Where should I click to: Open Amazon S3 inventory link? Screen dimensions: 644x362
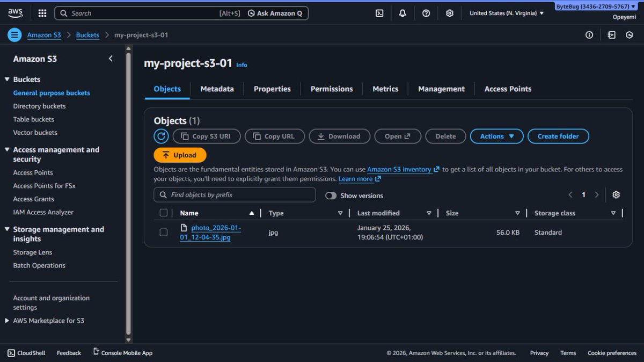(403, 169)
